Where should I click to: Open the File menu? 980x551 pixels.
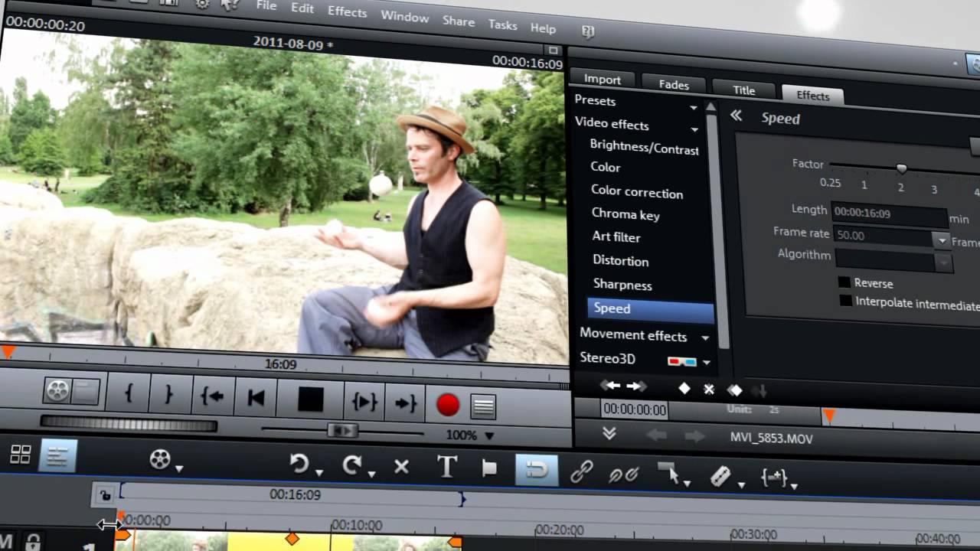[266, 5]
